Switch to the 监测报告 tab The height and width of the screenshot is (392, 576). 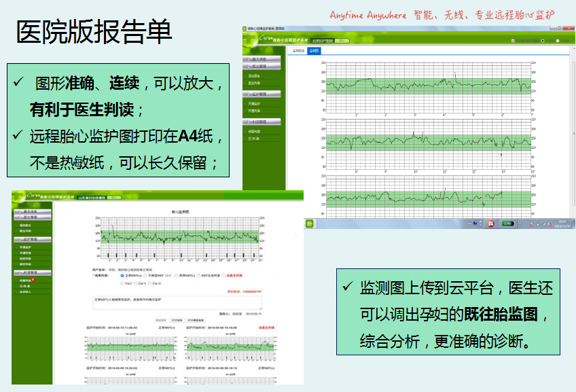click(x=298, y=51)
